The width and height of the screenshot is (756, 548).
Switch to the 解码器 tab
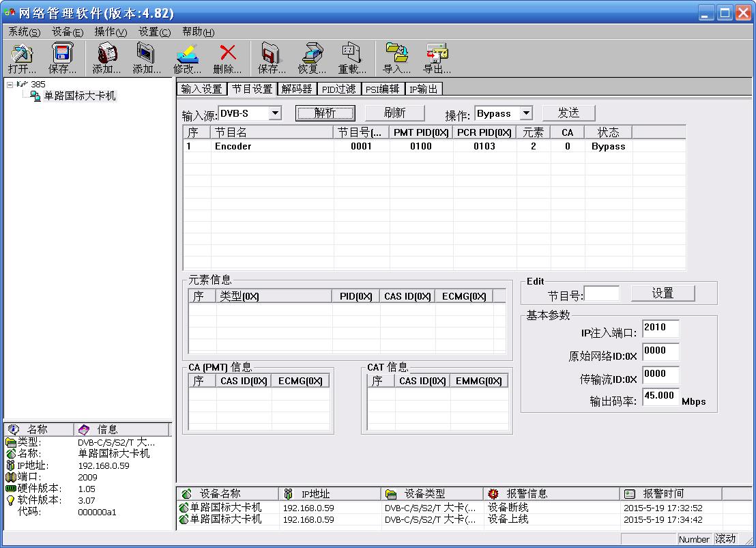pos(297,89)
